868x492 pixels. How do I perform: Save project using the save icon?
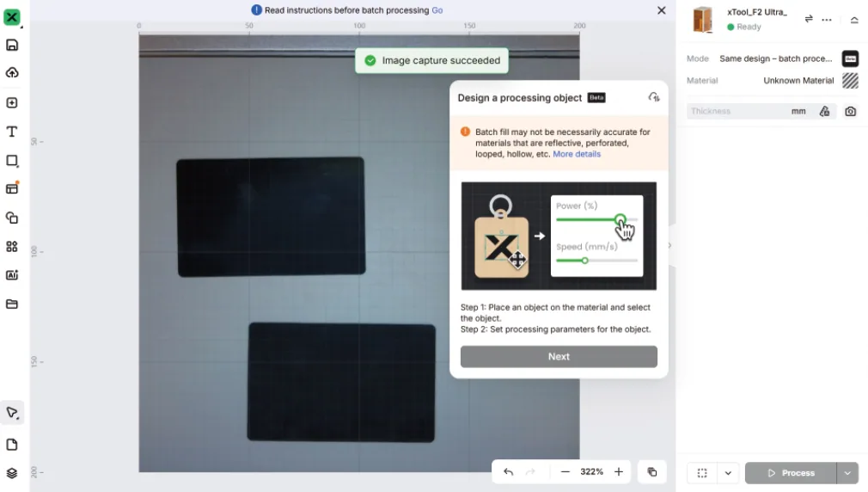point(12,45)
